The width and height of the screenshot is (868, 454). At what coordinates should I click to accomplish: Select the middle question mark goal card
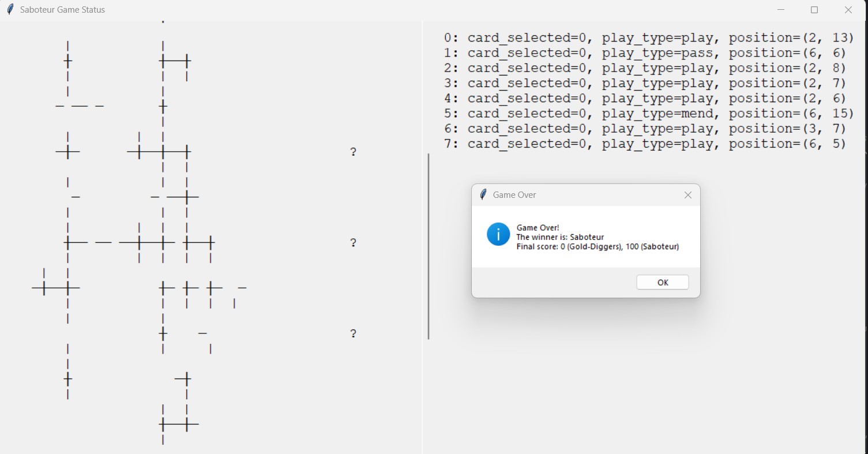[353, 242]
